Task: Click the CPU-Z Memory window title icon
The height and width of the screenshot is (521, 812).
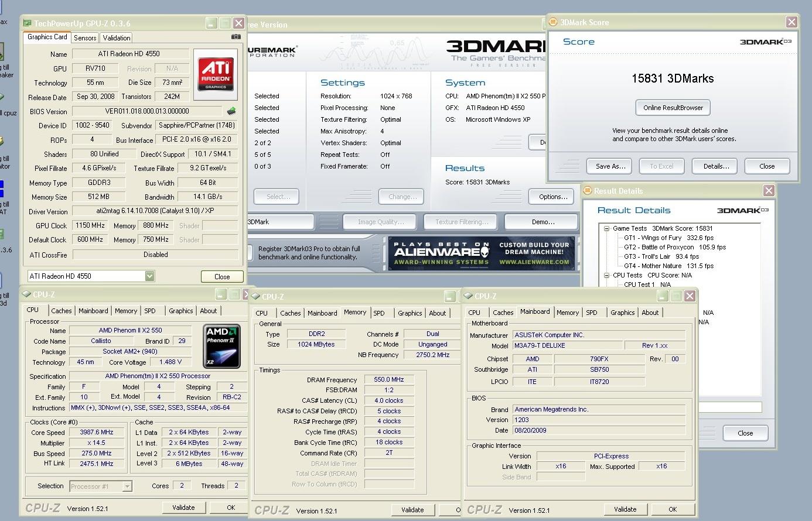Action: click(255, 297)
